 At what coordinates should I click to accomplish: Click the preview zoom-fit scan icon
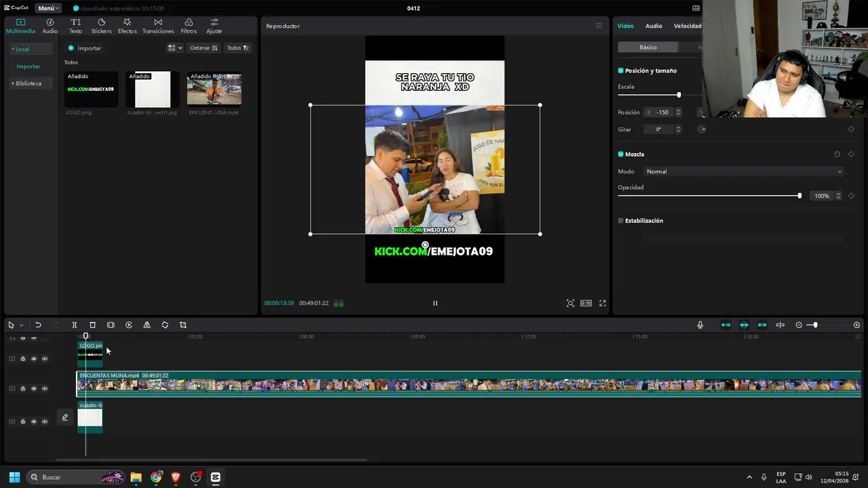(570, 303)
